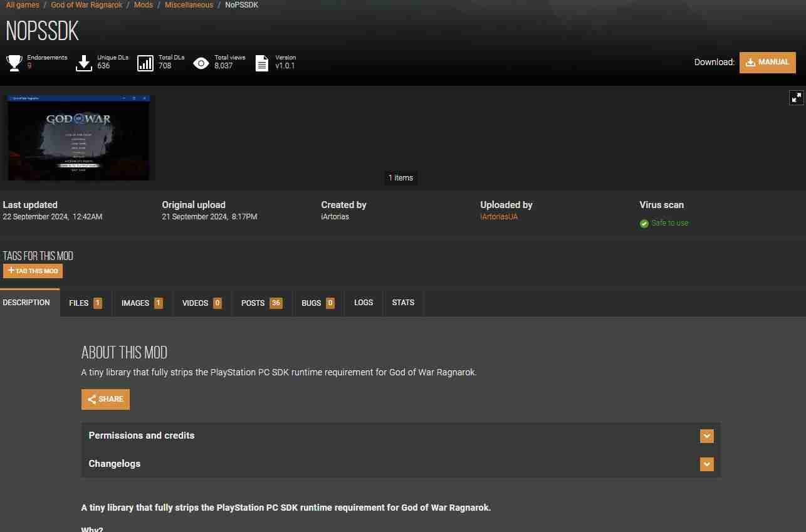Toggle the Changelogs chevron arrow
The height and width of the screenshot is (532, 806).
coord(707,464)
